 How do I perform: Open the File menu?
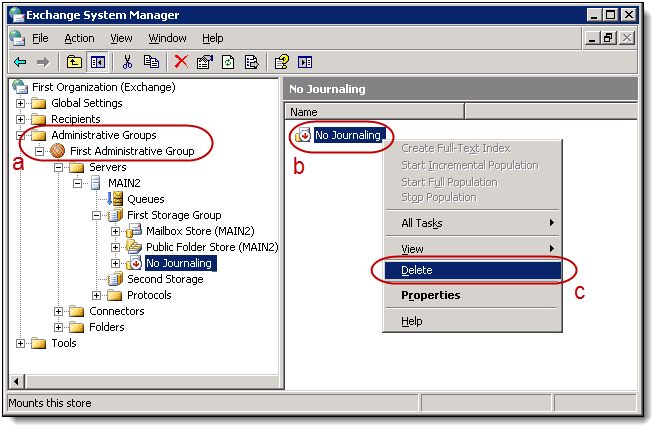coord(40,38)
